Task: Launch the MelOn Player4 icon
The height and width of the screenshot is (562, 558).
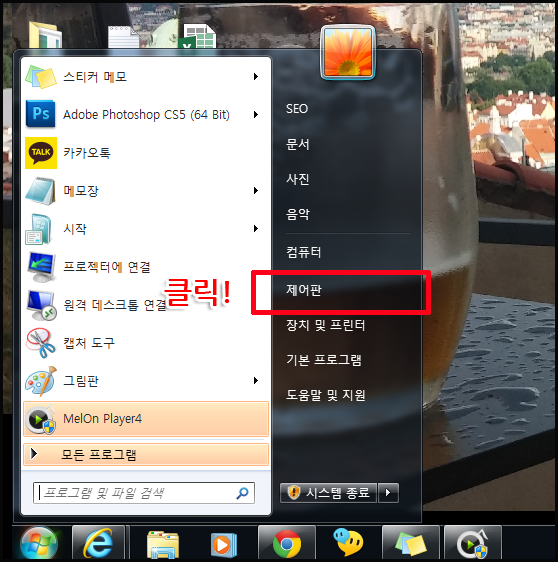Action: [x=42, y=419]
